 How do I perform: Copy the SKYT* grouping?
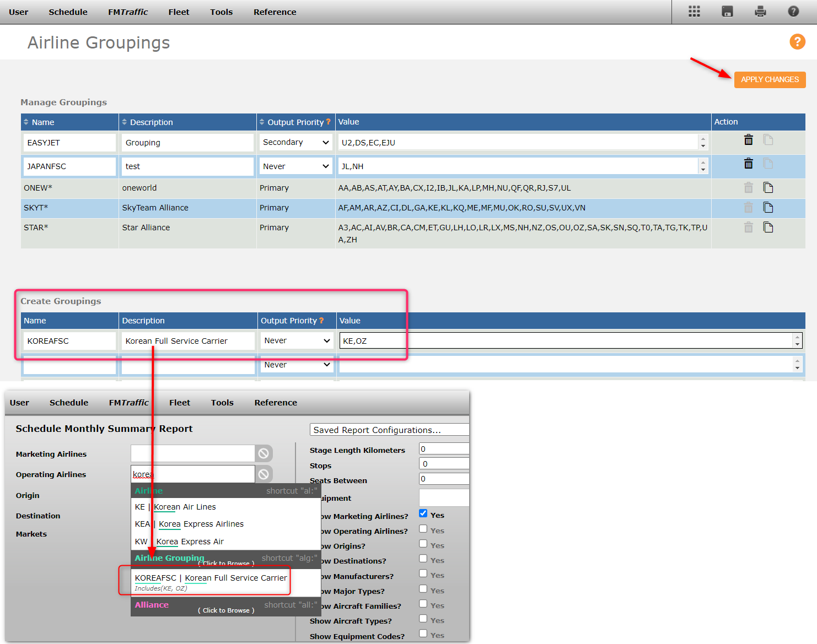768,208
